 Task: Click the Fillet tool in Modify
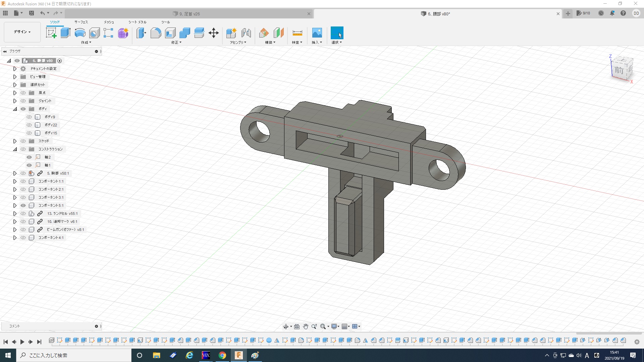(x=156, y=33)
